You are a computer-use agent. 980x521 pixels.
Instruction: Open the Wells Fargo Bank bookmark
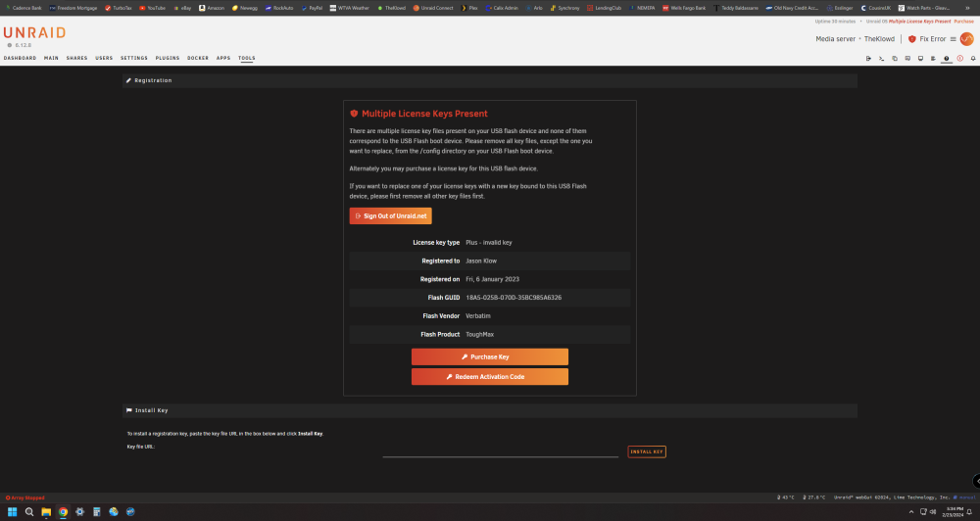[684, 8]
